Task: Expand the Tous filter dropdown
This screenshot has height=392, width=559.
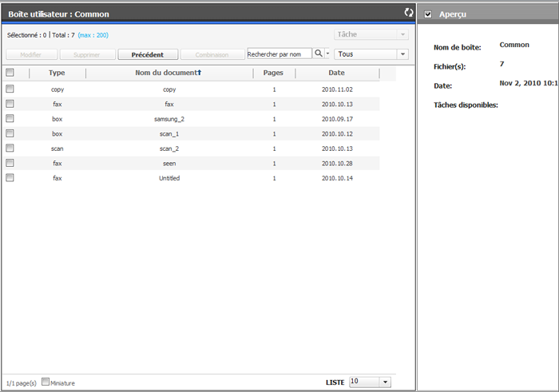Action: pos(371,54)
